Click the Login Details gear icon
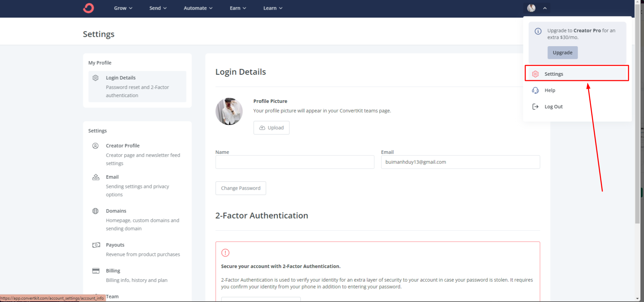 (x=95, y=78)
